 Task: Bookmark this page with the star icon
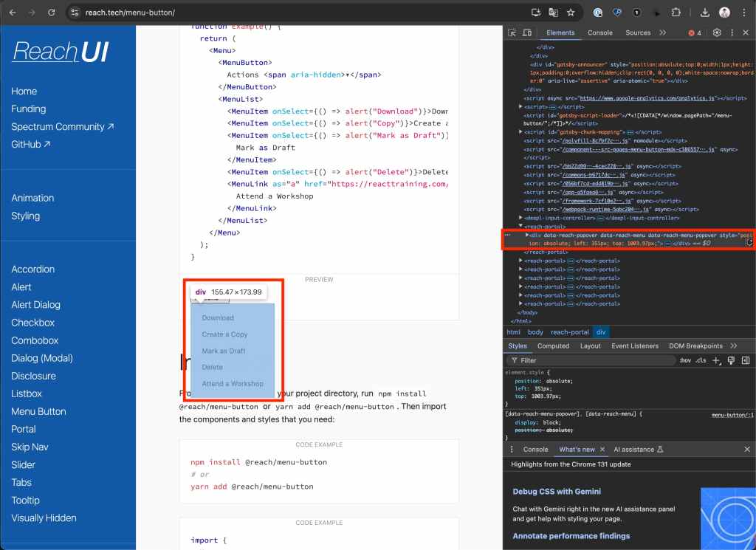coord(571,13)
